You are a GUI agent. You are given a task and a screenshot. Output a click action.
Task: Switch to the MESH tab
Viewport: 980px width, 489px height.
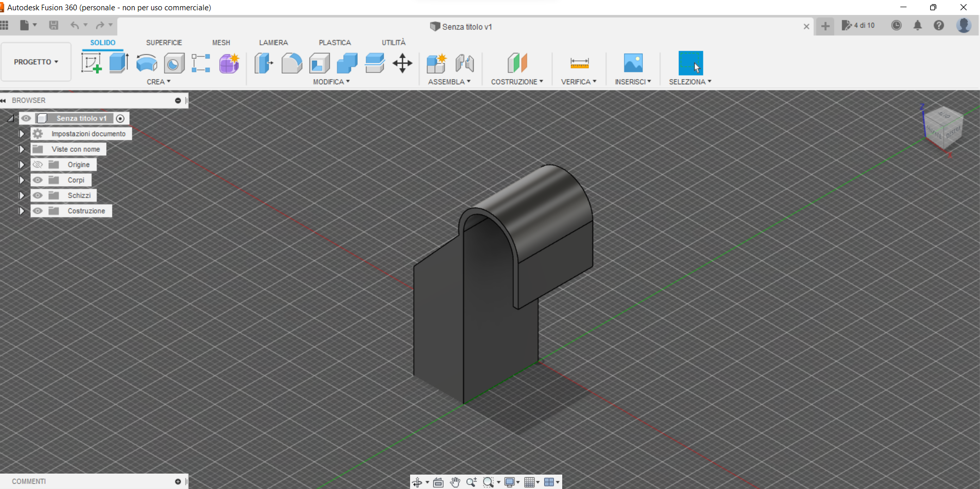pyautogui.click(x=221, y=43)
